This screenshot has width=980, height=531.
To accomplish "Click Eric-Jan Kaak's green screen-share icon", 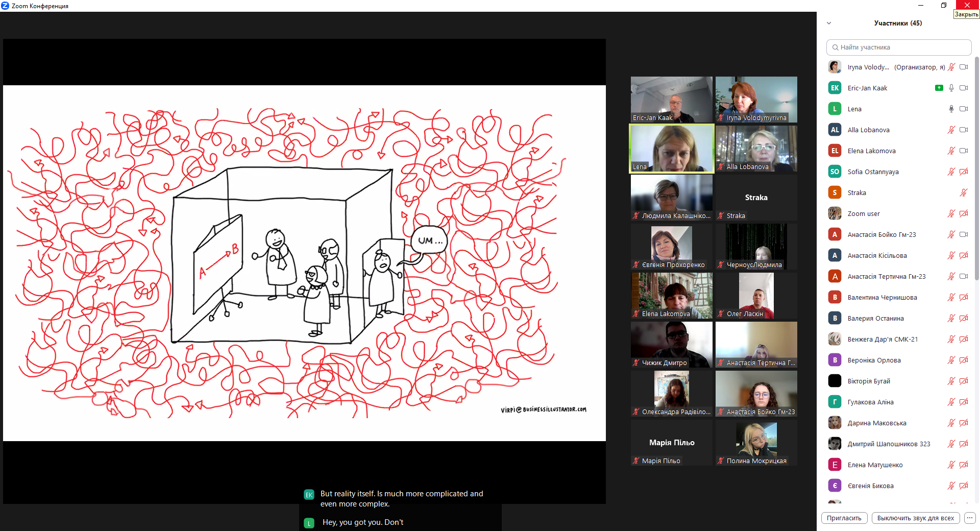I will pos(939,88).
